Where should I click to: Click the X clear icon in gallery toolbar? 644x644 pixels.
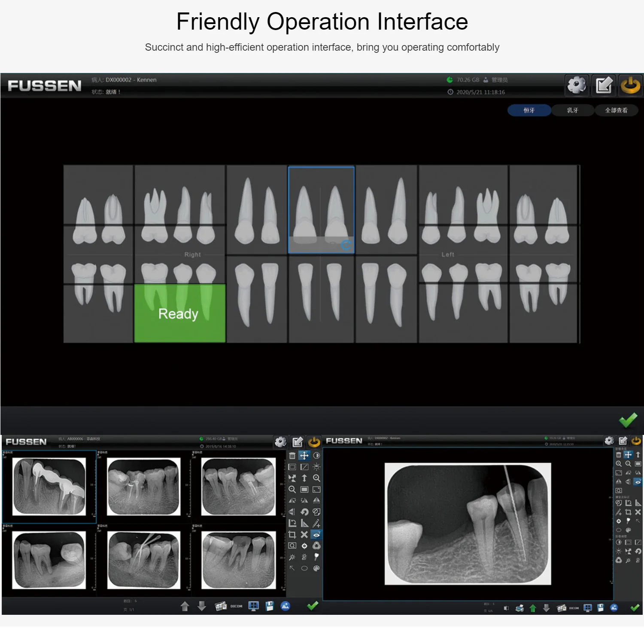[304, 535]
